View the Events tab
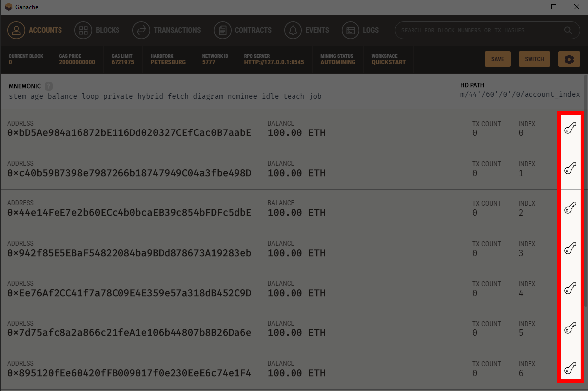 pos(307,30)
